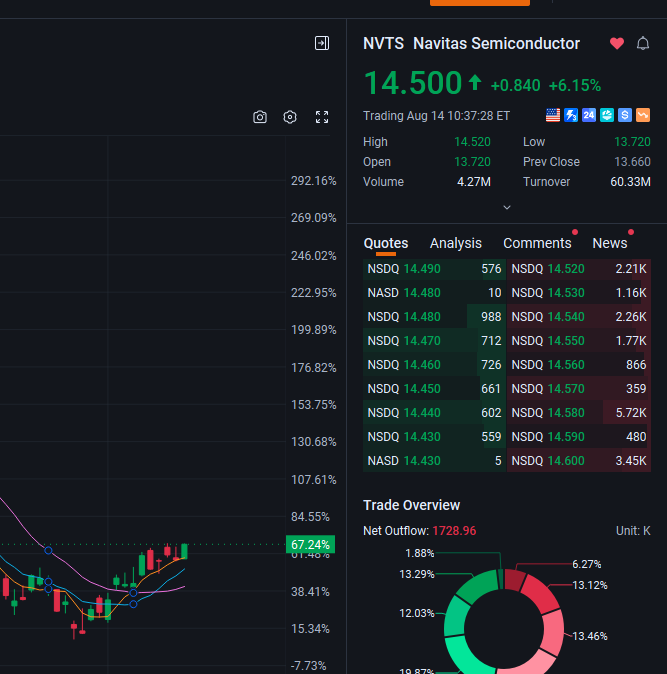
Task: Click the blue S dollar icon
Action: (x=625, y=115)
